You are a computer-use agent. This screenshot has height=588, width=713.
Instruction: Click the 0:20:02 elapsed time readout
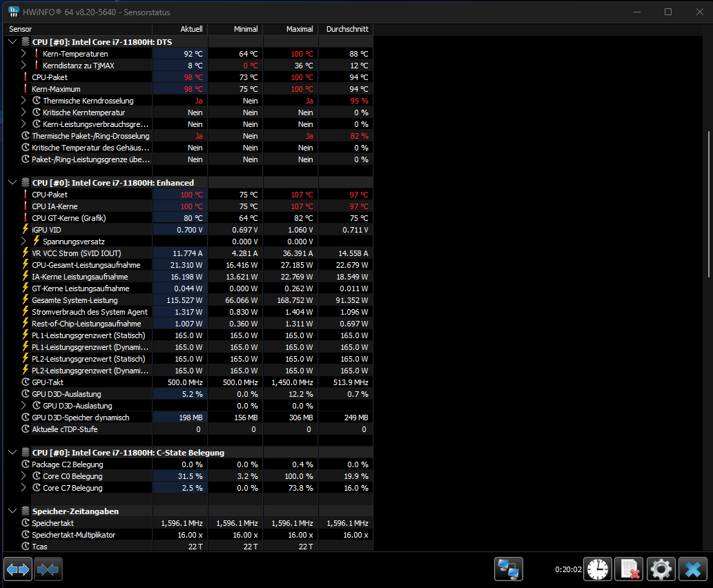tap(568, 569)
